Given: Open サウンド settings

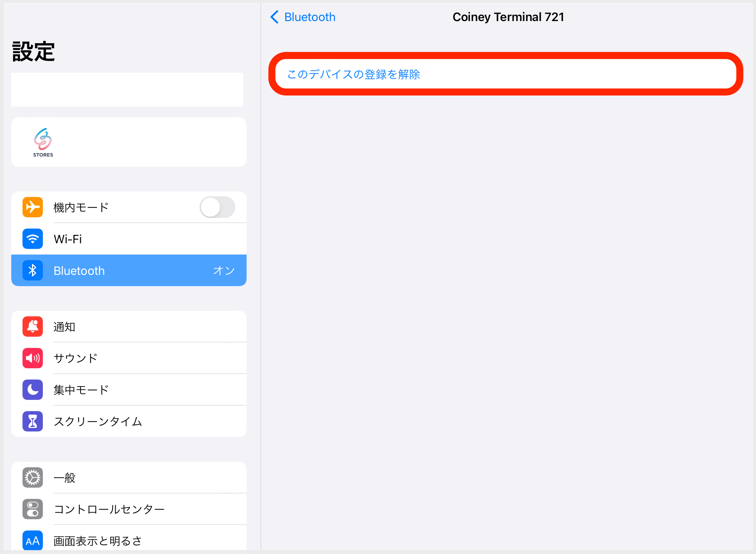Looking at the screenshot, I should coord(129,358).
